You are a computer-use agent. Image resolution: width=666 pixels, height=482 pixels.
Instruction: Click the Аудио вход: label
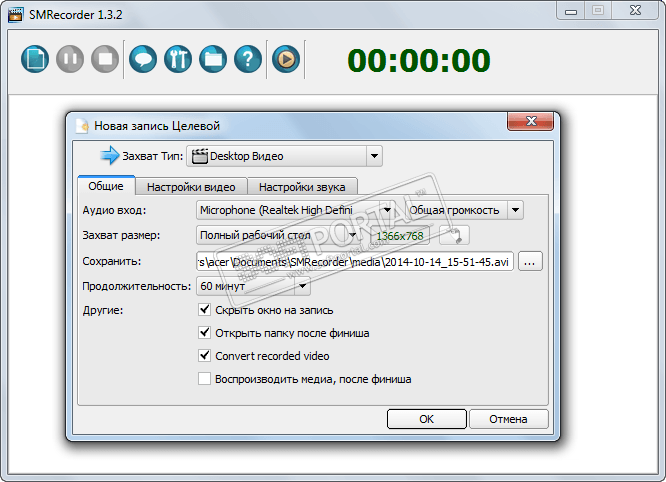click(114, 210)
